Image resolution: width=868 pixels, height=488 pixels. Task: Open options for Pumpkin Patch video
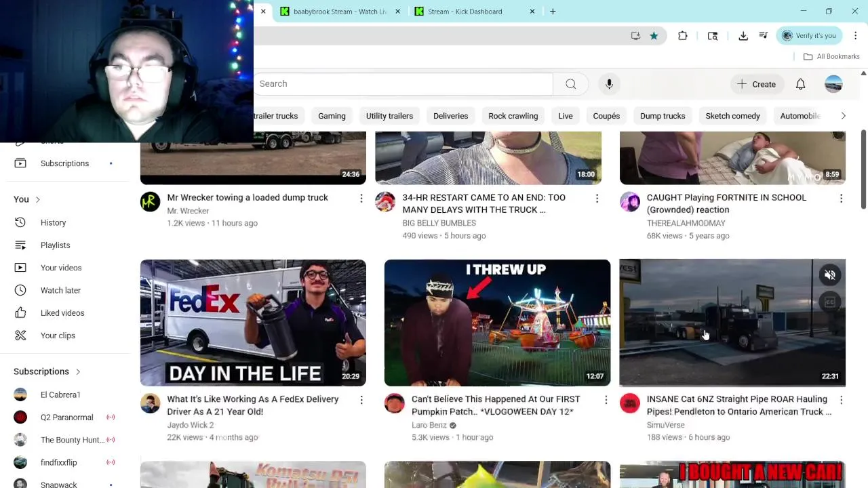pyautogui.click(x=606, y=401)
